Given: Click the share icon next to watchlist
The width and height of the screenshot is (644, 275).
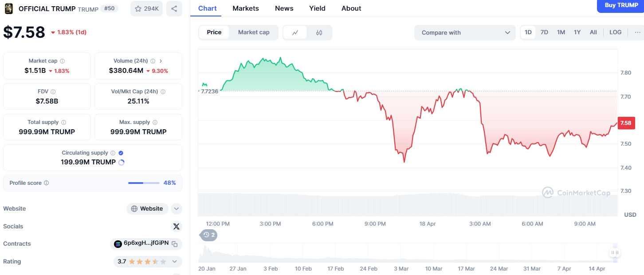Looking at the screenshot, I should [174, 8].
